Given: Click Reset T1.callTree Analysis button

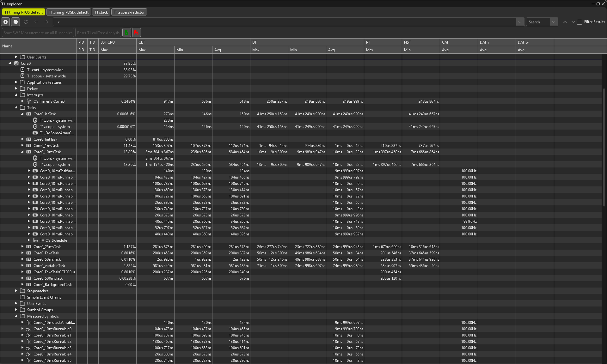Looking at the screenshot, I should (x=98, y=33).
